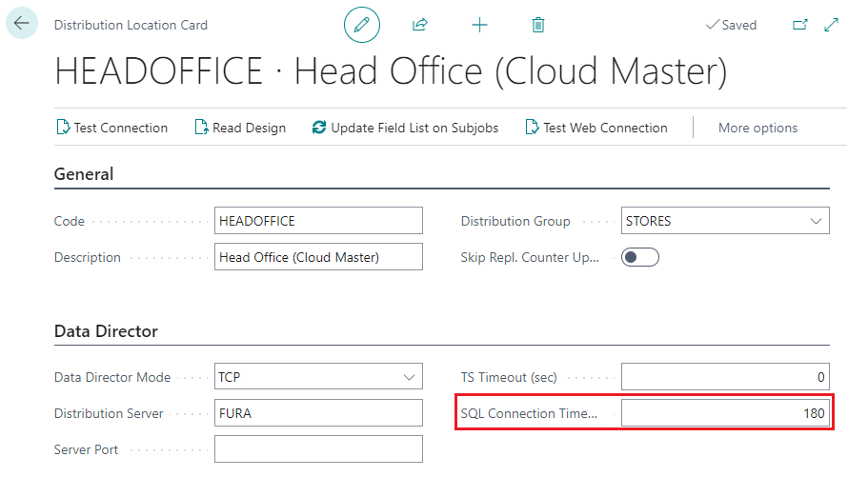Collapse the General section header
Screen dimensions: 868x477
tap(84, 174)
